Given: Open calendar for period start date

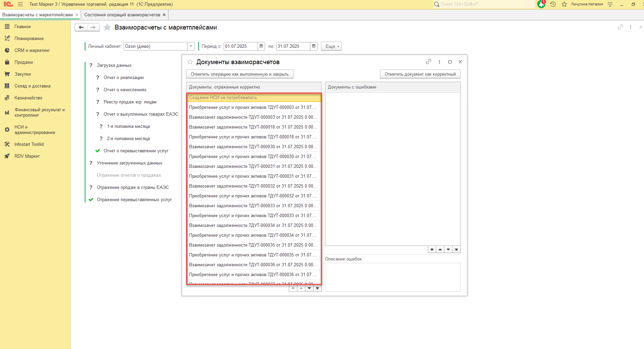Looking at the screenshot, I should point(261,46).
